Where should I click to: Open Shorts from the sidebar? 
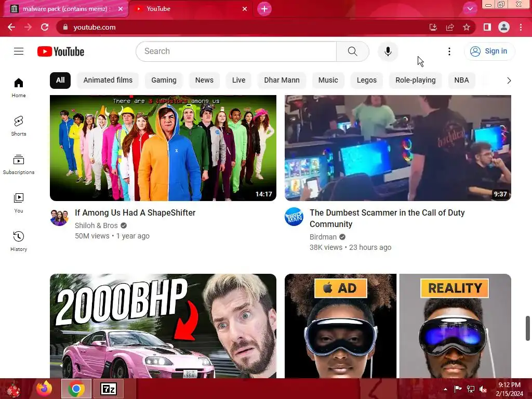(19, 126)
